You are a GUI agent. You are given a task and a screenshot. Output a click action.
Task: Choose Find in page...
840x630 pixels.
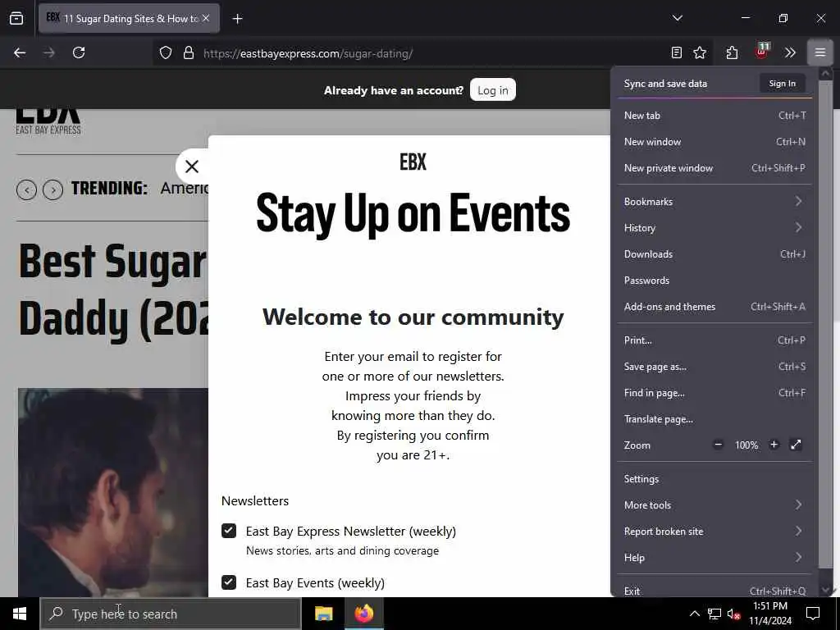714,393
